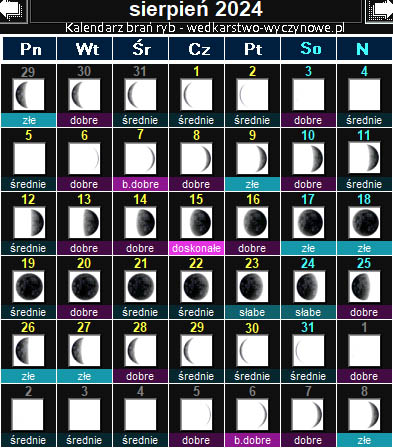Select the moon icon for August 31
Image resolution: width=393 pixels, height=448 pixels.
tap(308, 351)
